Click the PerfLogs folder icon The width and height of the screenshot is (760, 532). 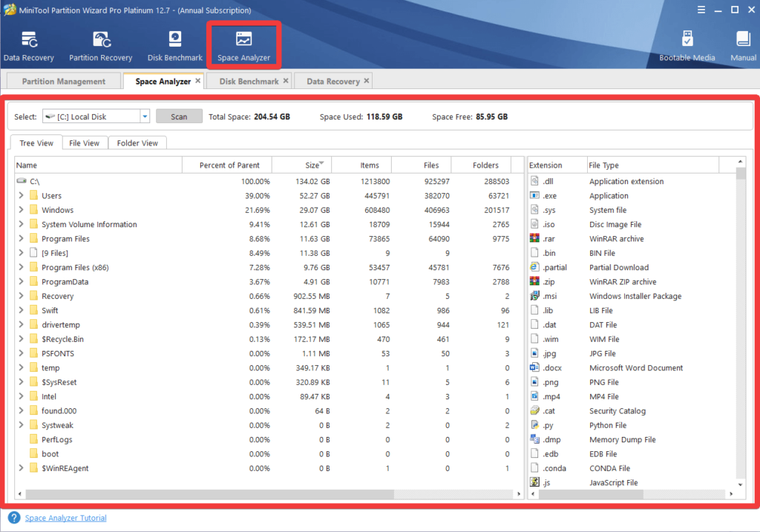pos(33,439)
